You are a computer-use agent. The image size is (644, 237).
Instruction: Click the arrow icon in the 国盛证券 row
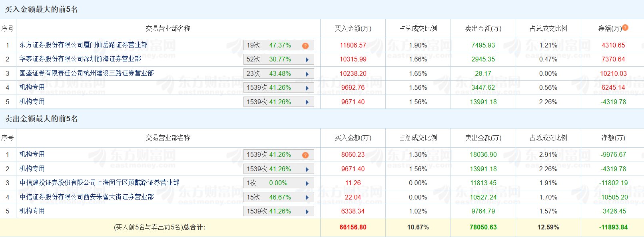307,74
